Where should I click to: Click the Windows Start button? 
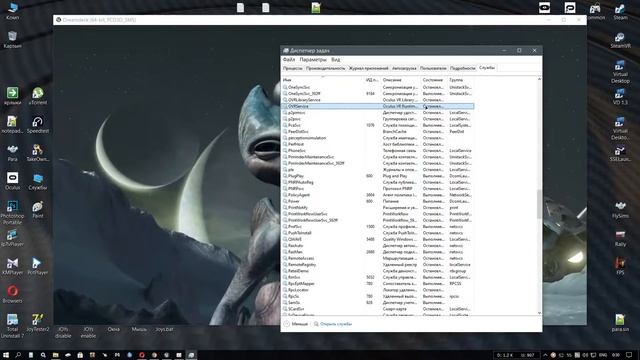coord(6,355)
